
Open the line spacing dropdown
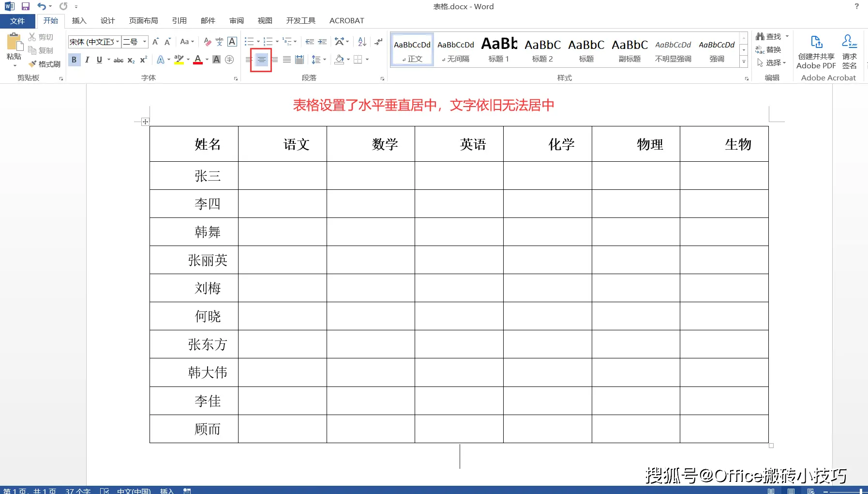pos(318,60)
